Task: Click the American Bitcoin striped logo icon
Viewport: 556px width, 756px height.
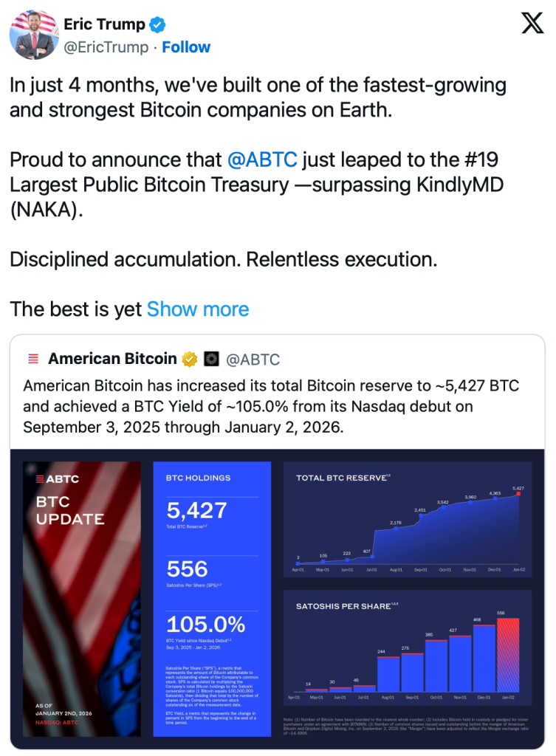Action: click(32, 360)
